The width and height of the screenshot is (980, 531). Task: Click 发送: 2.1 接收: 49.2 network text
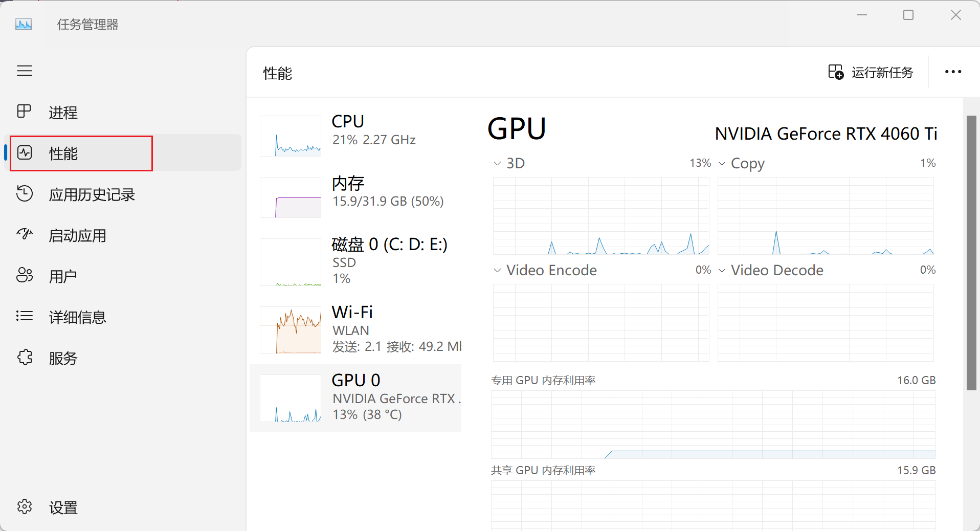click(x=397, y=347)
